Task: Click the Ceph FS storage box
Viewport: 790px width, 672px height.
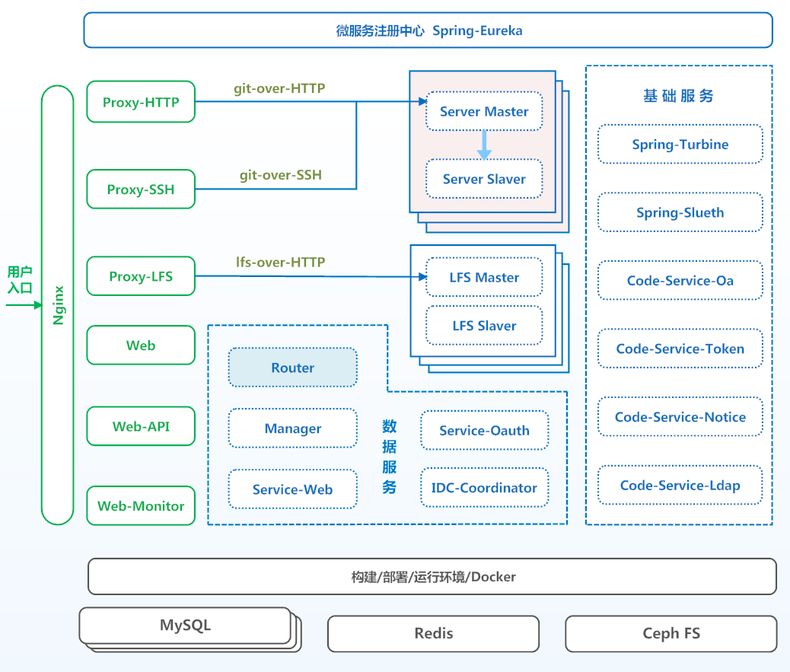Action: (x=671, y=633)
